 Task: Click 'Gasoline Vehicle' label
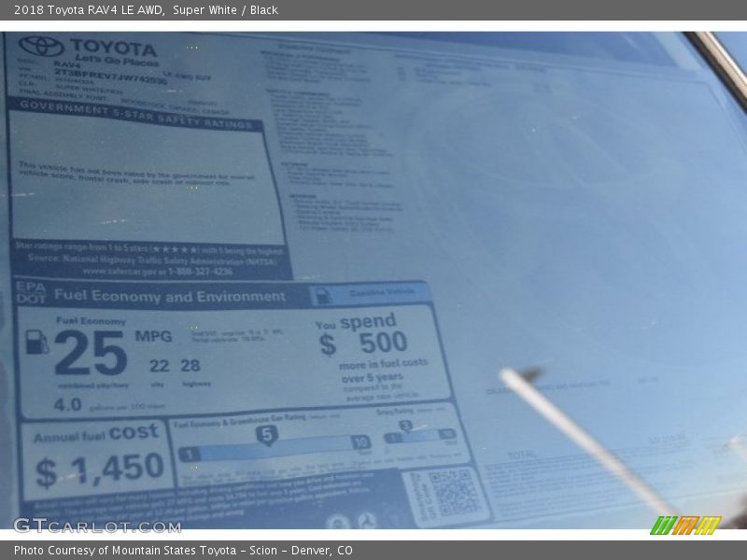click(x=382, y=292)
